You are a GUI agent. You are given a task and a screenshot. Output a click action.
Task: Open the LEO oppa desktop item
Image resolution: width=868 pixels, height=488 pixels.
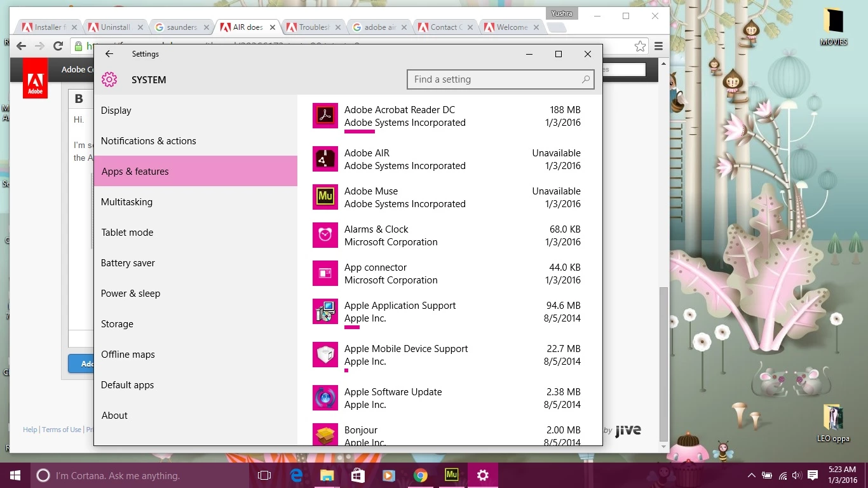(833, 423)
